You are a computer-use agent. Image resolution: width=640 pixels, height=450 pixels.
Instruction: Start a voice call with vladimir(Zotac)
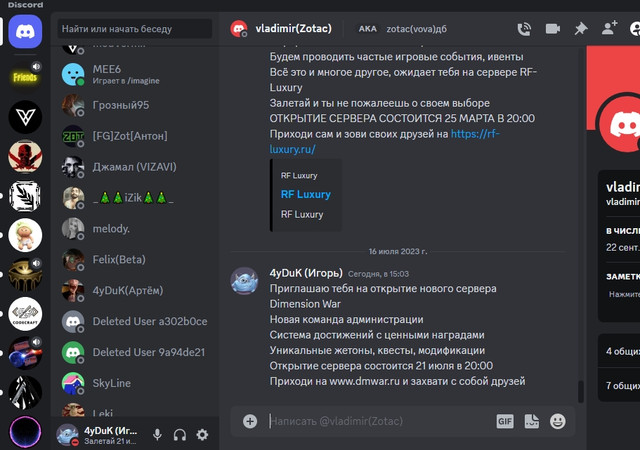click(524, 29)
